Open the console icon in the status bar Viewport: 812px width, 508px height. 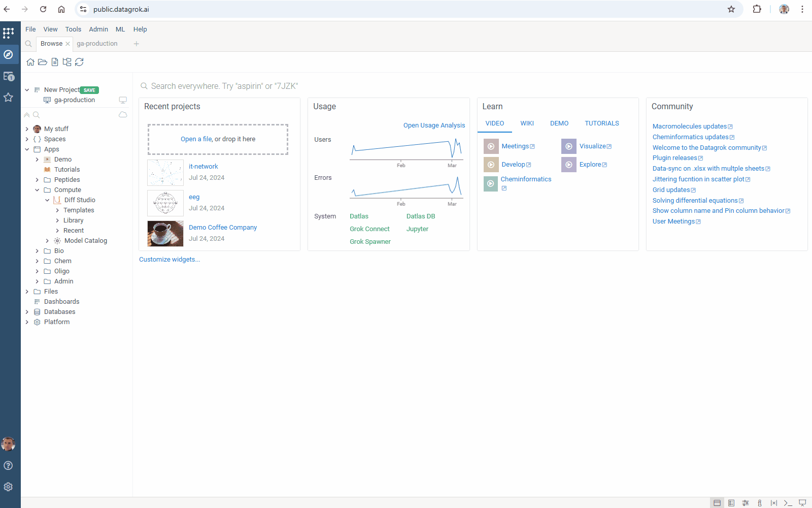coord(788,503)
